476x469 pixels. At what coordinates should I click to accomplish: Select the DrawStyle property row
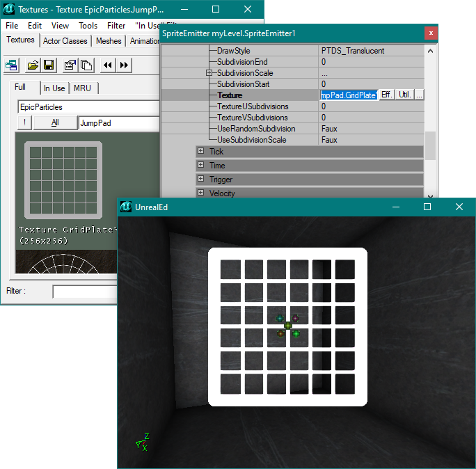click(x=293, y=51)
